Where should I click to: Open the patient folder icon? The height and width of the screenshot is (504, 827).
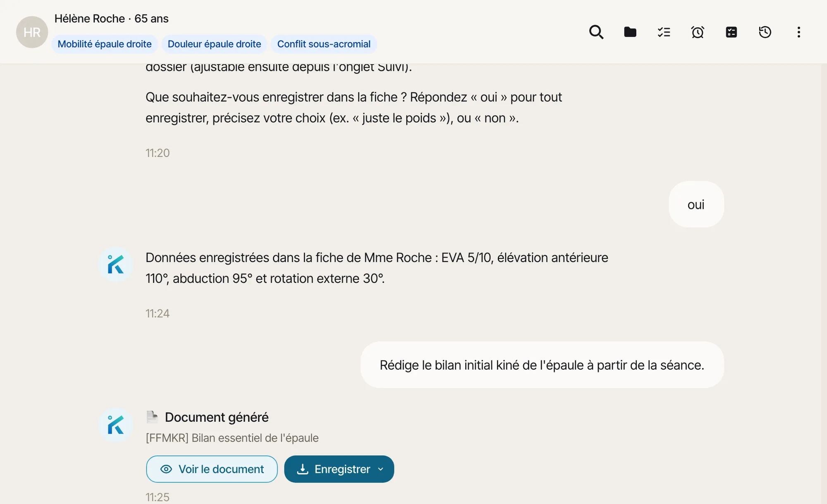[630, 32]
